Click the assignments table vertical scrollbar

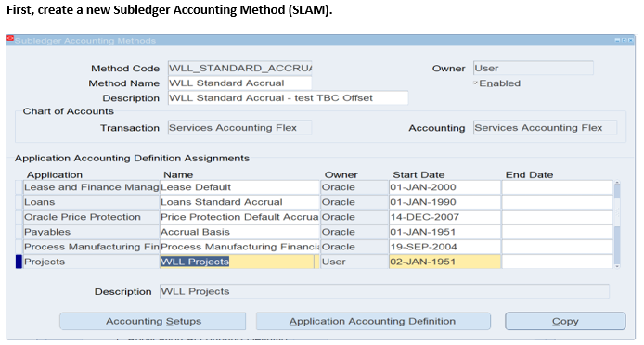coord(617,224)
